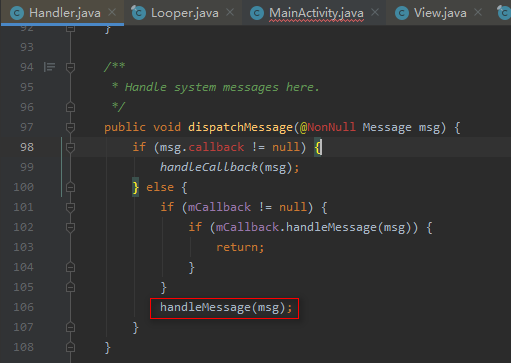Screen dimensions: 511x363
Task: Click the fold end marker at line 107
Action: pyautogui.click(x=70, y=327)
